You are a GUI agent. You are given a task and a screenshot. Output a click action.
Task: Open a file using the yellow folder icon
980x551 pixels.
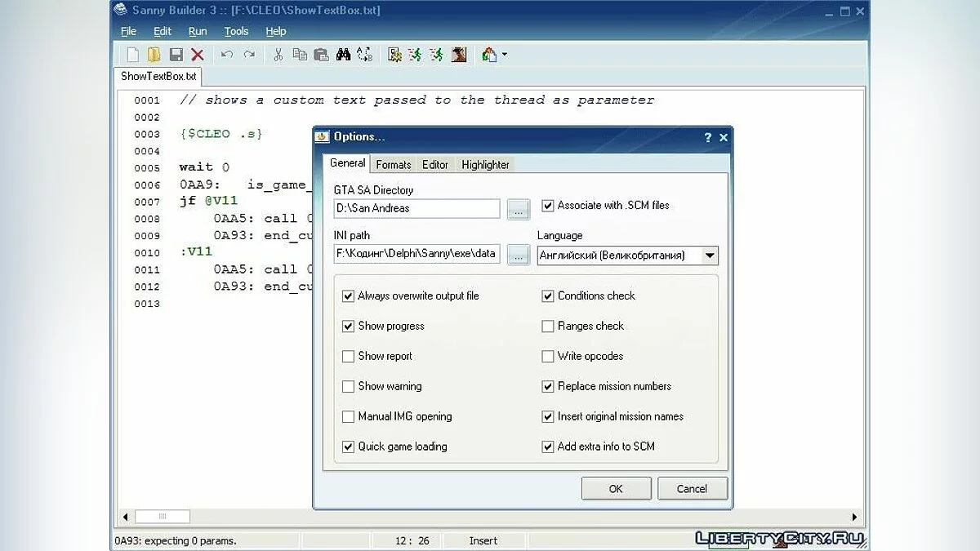[x=154, y=55]
